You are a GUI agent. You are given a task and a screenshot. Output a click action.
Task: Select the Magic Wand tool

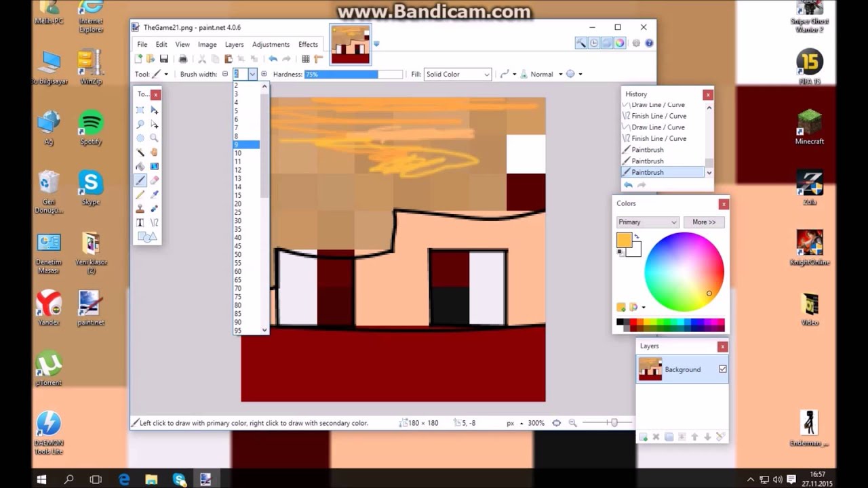click(x=140, y=152)
